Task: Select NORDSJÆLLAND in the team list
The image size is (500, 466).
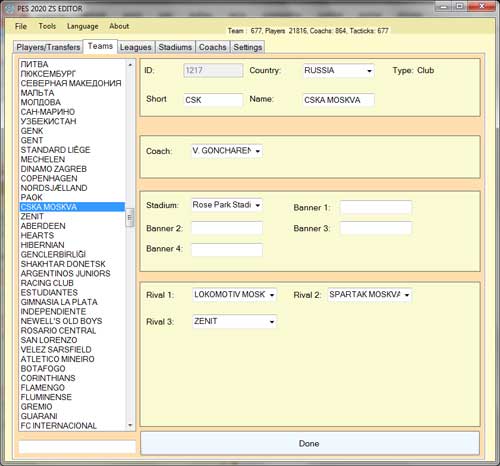Action: 72,188
